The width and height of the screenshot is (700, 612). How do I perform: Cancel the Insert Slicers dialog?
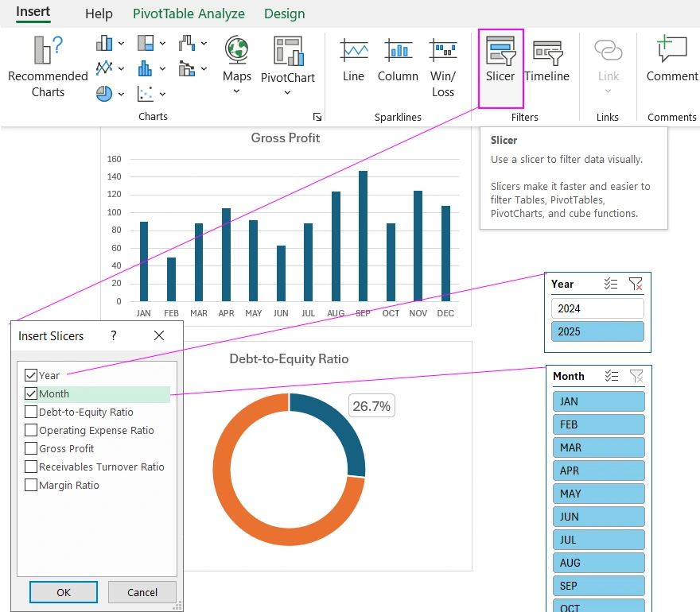[142, 592]
